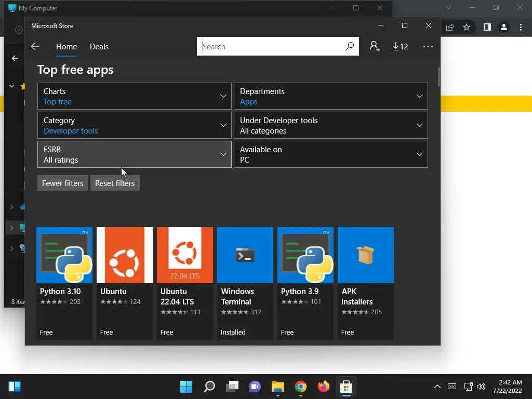Open Task View on the taskbar
Viewport: 532px width, 399px height.
(x=232, y=387)
